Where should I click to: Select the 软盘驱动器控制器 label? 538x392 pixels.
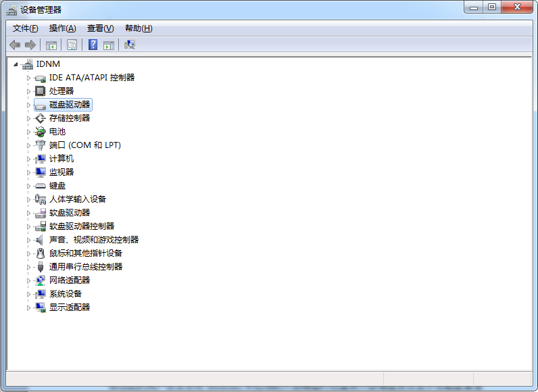point(82,226)
